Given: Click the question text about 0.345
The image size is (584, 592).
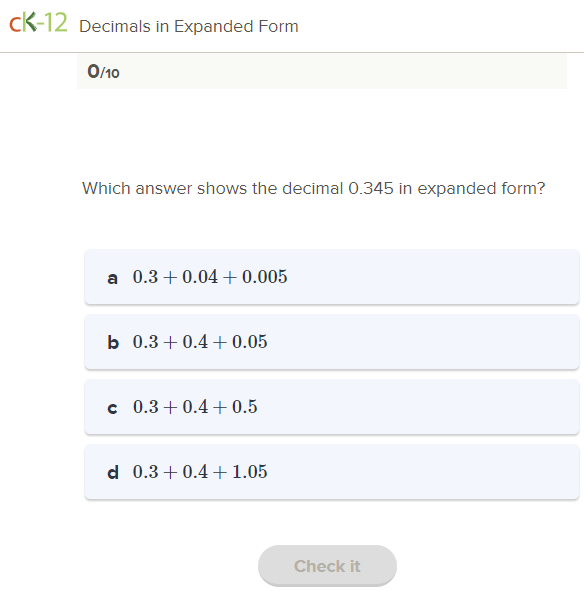Looking at the screenshot, I should (x=314, y=188).
